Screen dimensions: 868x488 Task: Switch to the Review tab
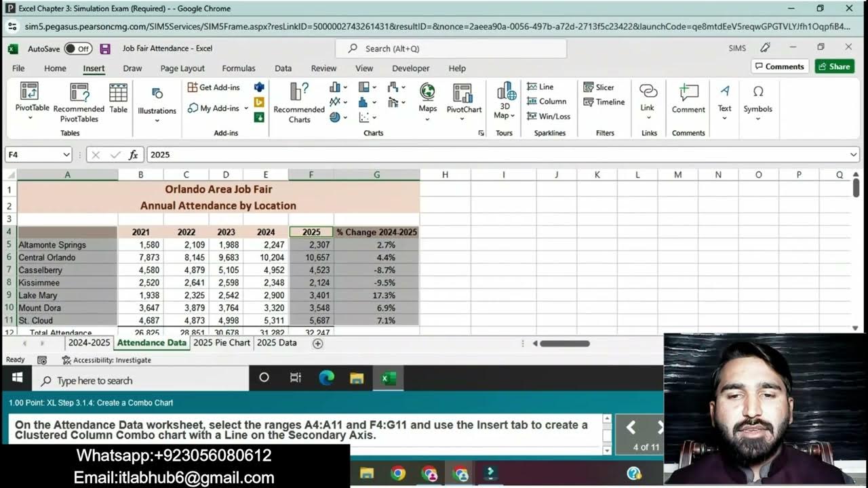pos(323,68)
